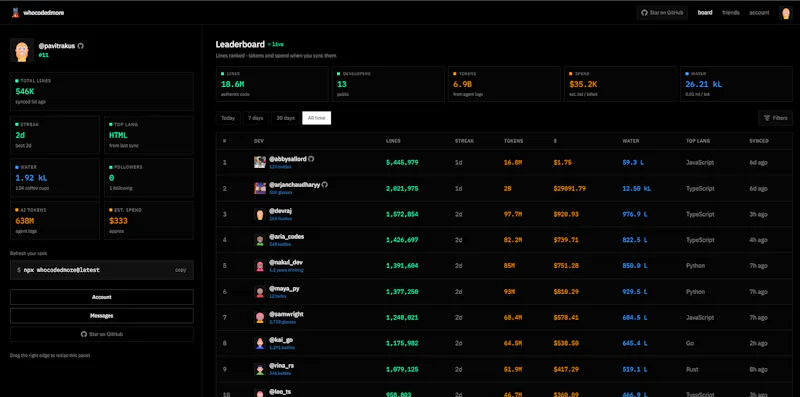
Task: Click the HTML top lang card
Action: pos(149,135)
